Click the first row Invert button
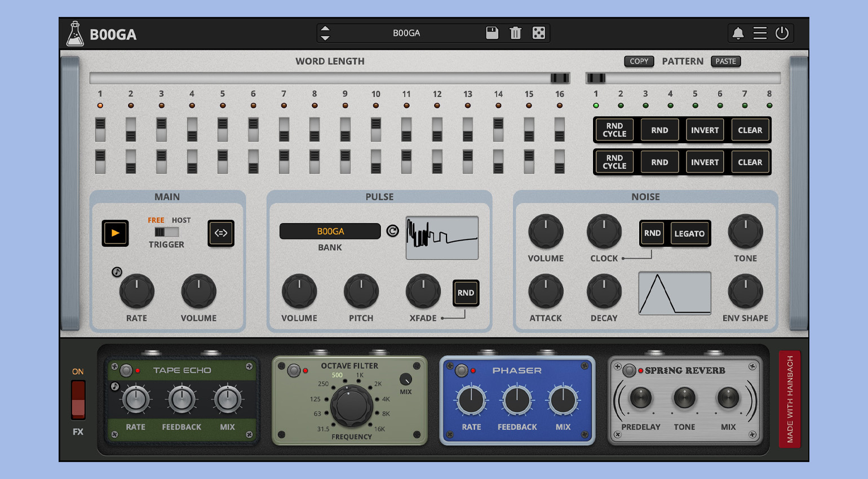 705,130
